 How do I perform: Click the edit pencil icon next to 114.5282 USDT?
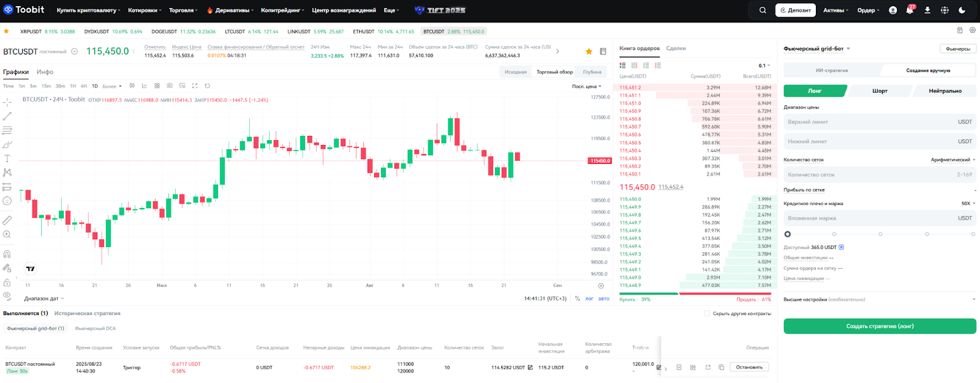[530, 368]
